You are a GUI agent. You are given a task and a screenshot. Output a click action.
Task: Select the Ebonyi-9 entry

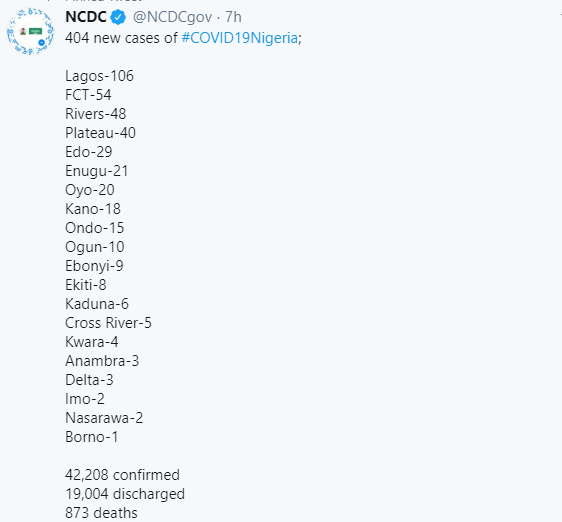[x=94, y=266]
